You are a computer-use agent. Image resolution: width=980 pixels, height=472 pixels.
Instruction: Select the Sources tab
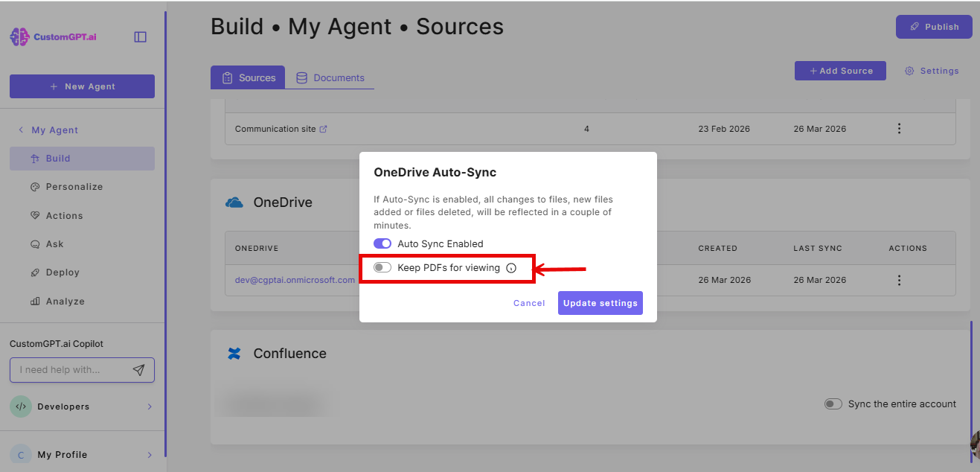coord(248,77)
